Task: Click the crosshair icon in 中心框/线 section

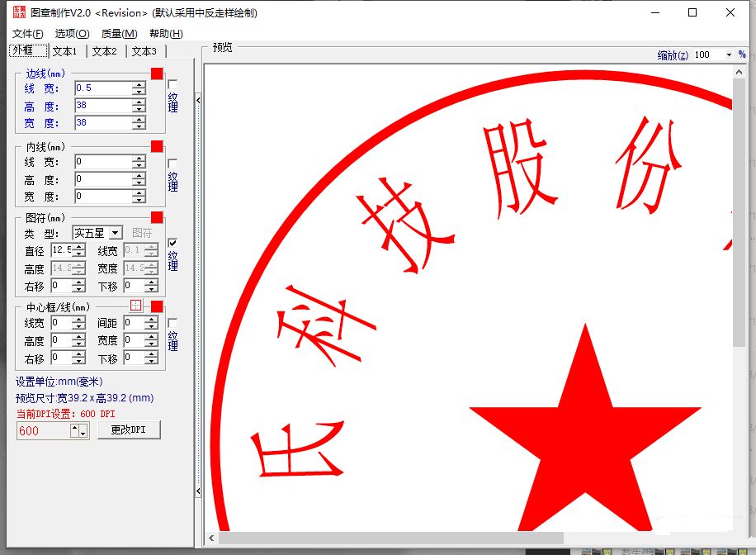Action: 136,306
